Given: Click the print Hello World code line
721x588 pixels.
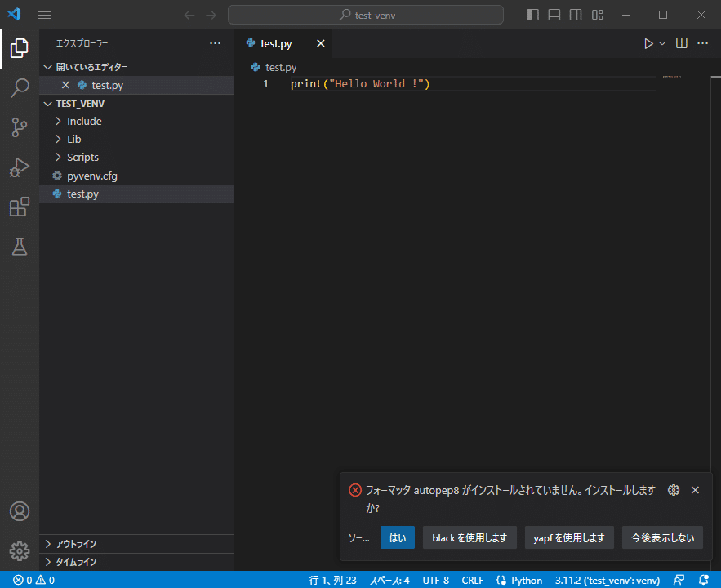Looking at the screenshot, I should [x=359, y=83].
